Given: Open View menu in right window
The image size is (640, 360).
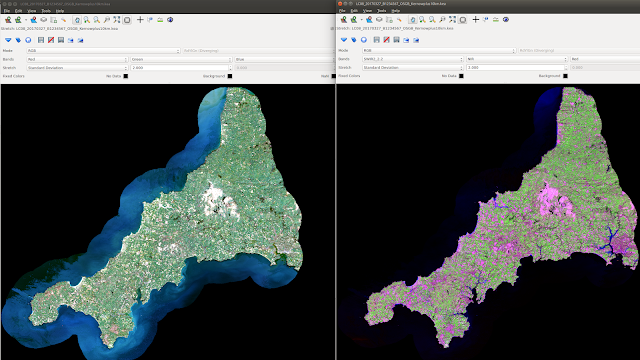Looking at the screenshot, I should click(367, 11).
